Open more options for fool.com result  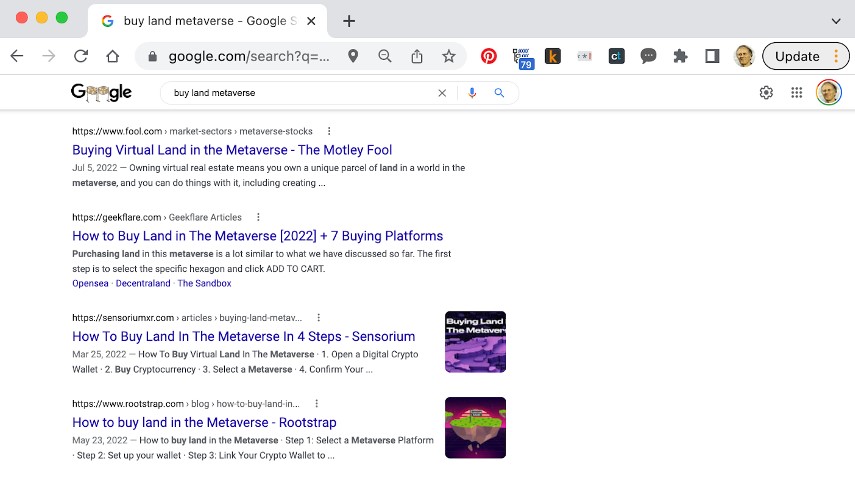(329, 131)
